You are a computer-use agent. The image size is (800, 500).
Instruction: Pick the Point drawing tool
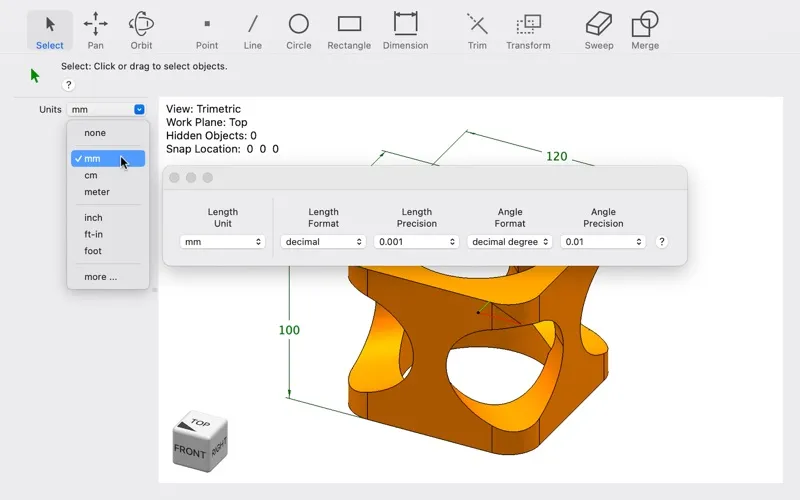pyautogui.click(x=207, y=31)
